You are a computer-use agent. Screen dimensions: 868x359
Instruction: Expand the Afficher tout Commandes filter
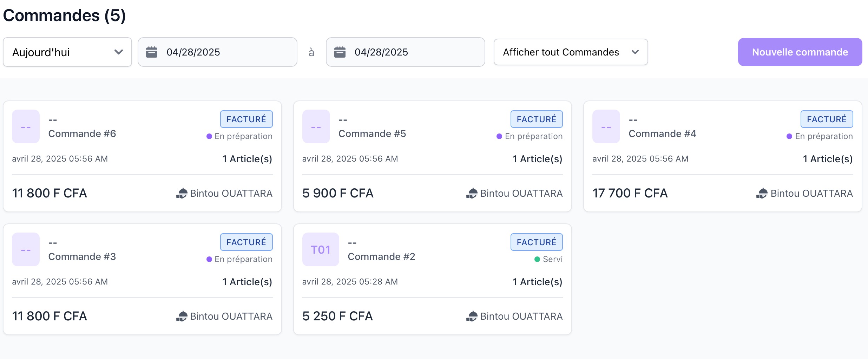click(x=571, y=52)
